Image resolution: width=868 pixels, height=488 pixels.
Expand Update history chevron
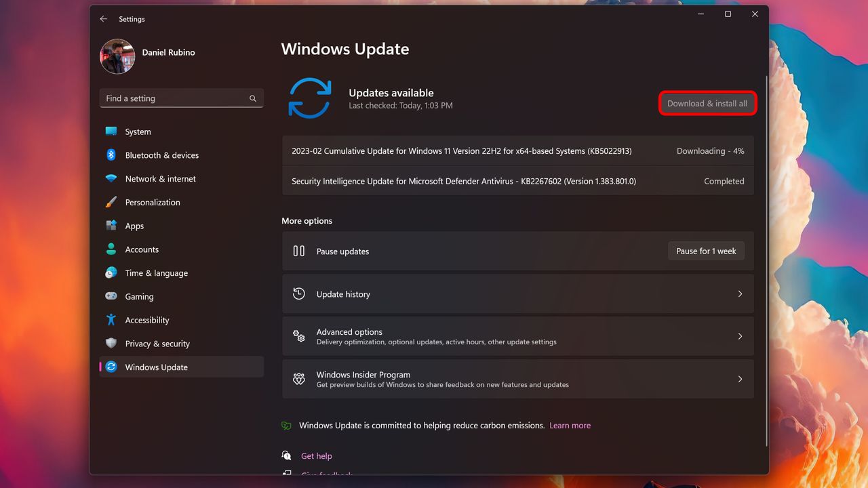tap(740, 294)
